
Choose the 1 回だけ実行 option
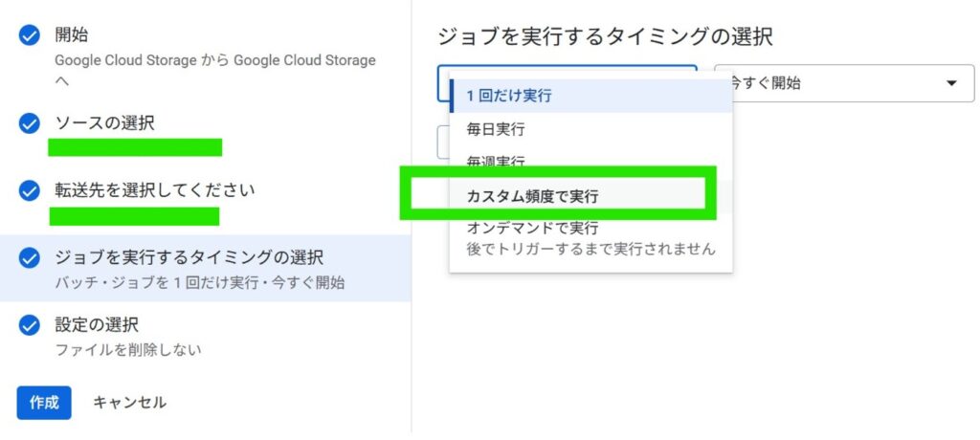click(509, 96)
